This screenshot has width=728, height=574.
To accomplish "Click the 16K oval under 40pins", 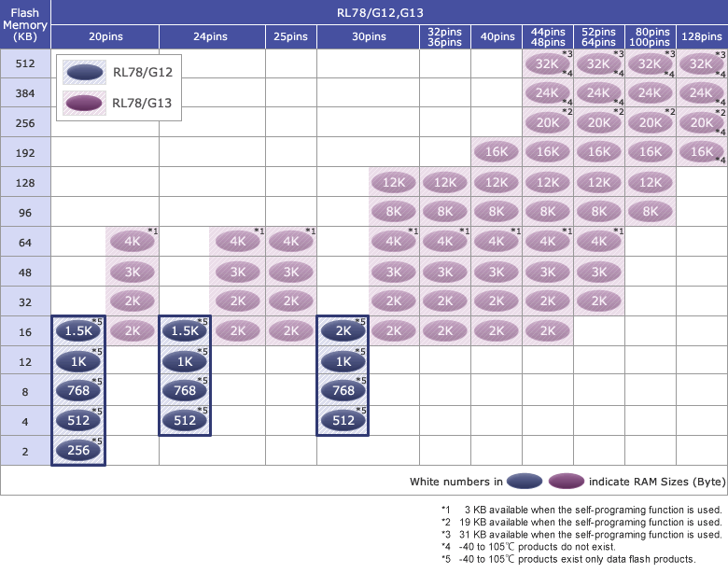I will (497, 152).
